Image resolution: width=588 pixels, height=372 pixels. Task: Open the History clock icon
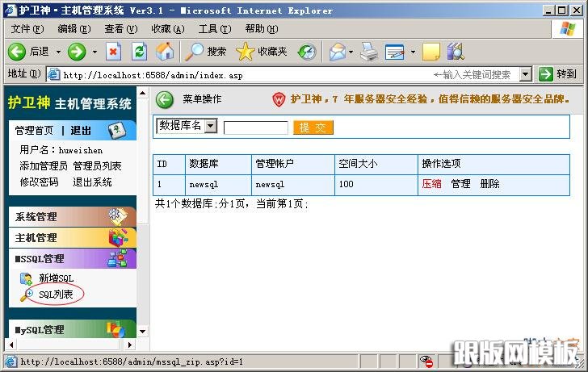tap(307, 52)
